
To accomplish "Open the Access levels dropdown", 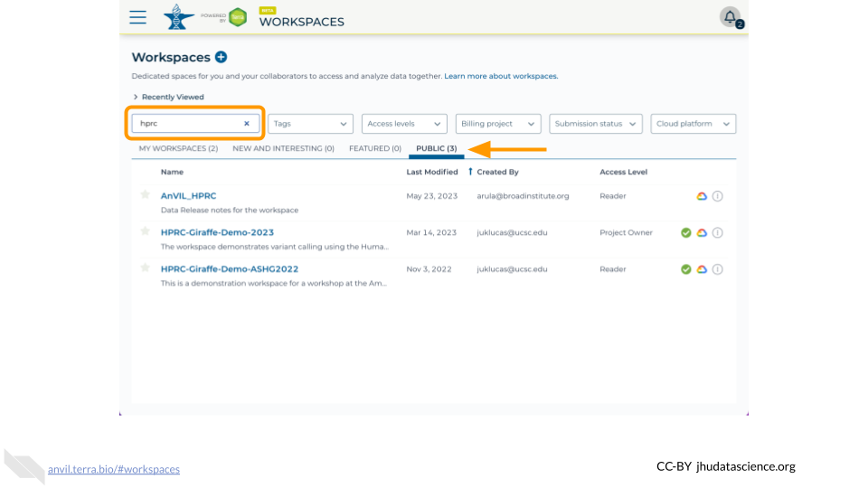I will click(404, 124).
